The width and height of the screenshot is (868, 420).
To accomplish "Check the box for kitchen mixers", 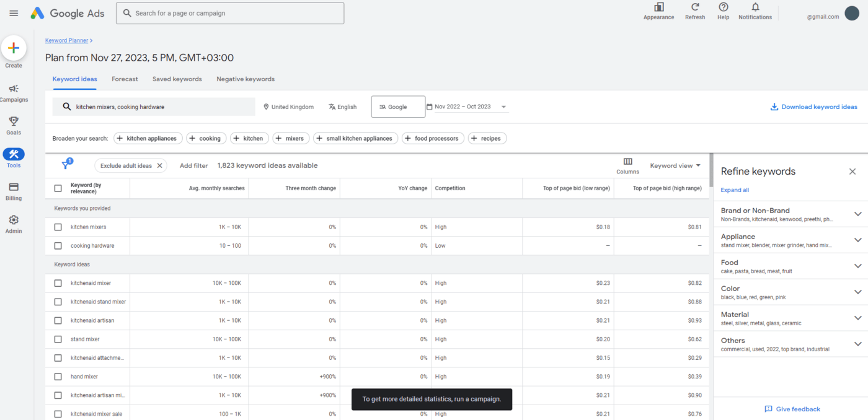I will tap(58, 227).
